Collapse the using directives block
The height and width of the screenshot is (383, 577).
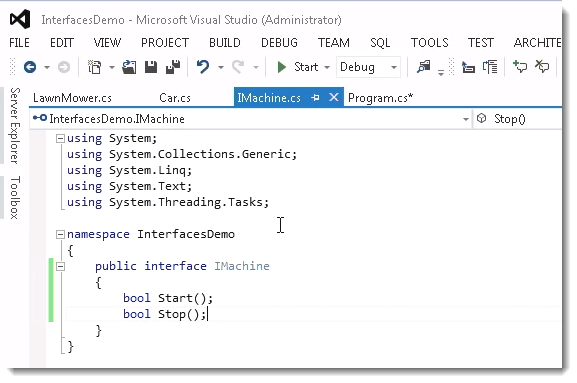point(60,138)
